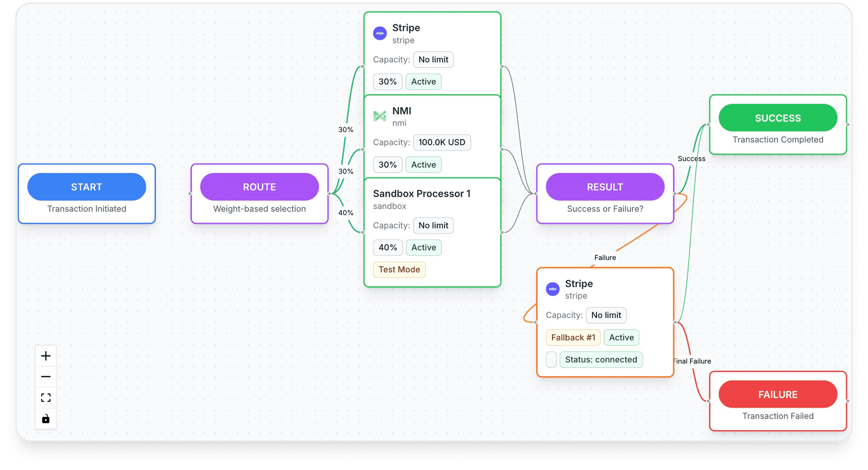
Task: Click the 40% weight badge in Sandbox Processor
Action: pos(388,247)
